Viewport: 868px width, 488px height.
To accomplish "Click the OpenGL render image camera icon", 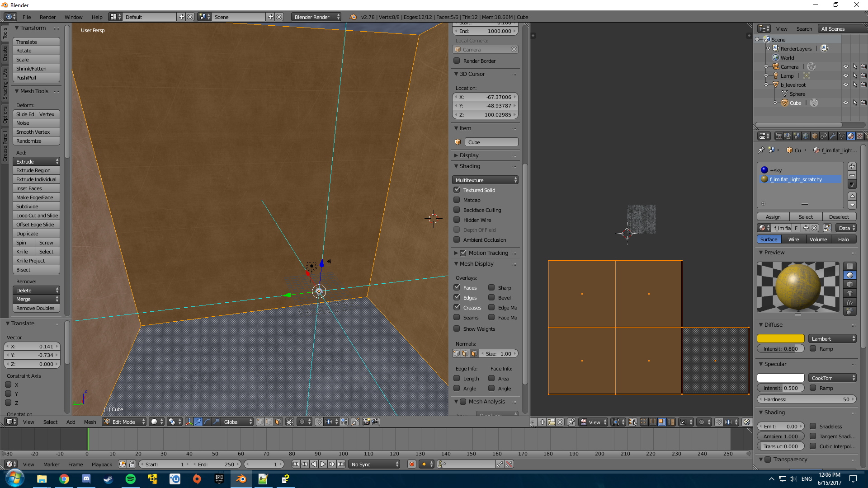I will 366,422.
